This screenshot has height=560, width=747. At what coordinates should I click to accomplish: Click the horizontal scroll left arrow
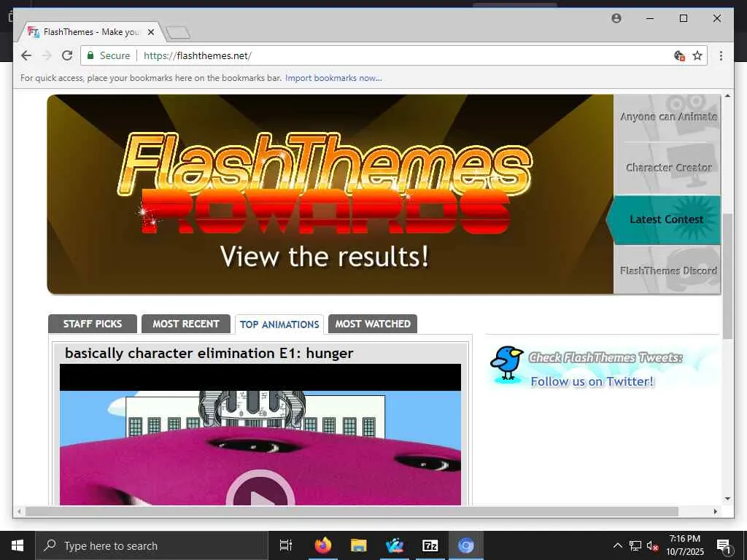tap(19, 511)
